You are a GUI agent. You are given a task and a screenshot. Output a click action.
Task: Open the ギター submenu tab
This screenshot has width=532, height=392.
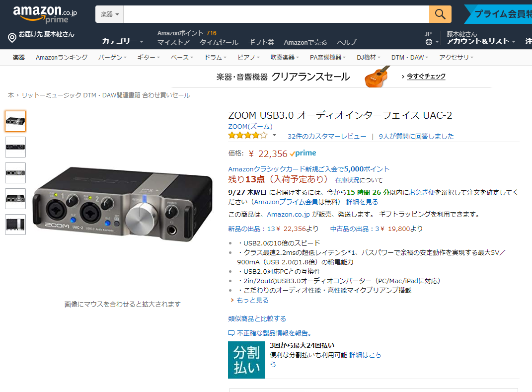(149, 57)
